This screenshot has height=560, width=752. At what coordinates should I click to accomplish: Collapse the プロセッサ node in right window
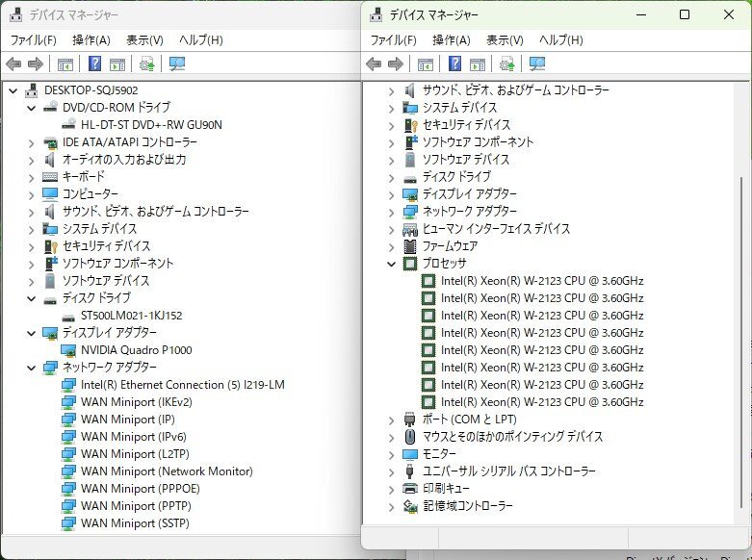(391, 264)
